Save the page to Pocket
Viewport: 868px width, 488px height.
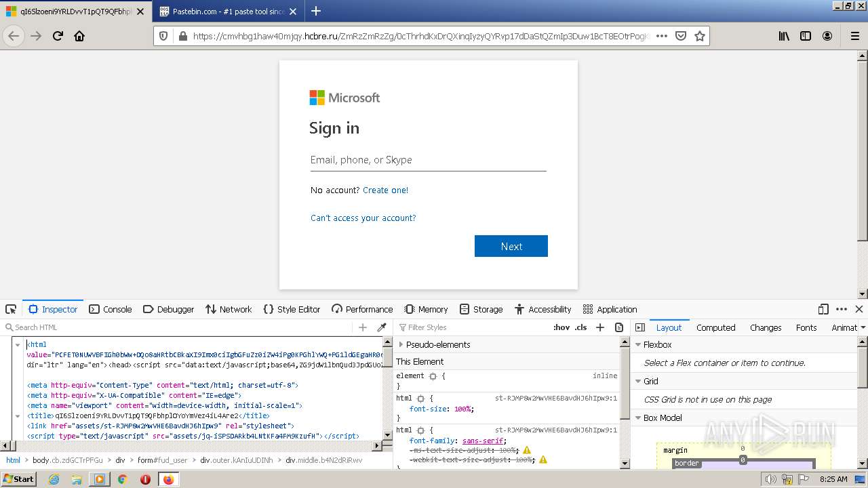tap(681, 36)
